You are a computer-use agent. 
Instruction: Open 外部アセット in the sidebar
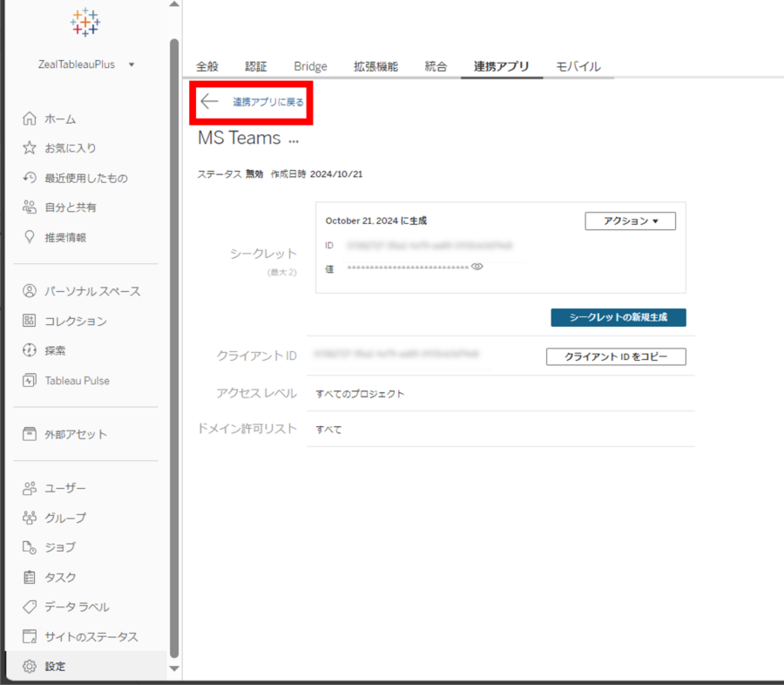(x=76, y=434)
